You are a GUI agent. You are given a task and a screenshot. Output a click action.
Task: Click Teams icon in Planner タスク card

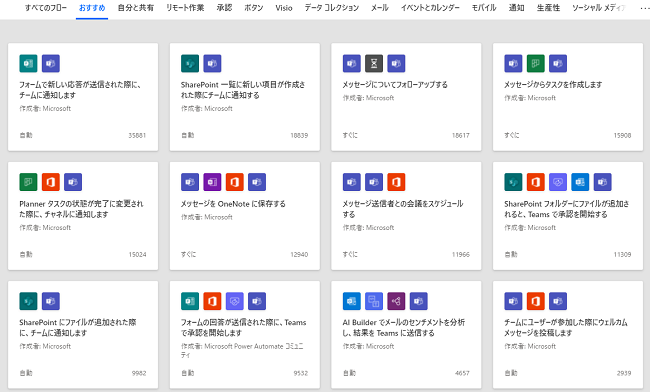coord(73,182)
